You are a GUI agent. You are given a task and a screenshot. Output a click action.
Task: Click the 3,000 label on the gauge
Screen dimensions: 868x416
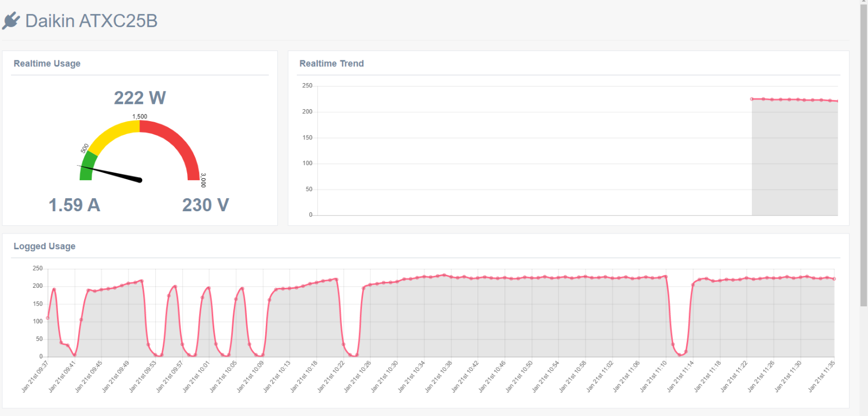(203, 180)
